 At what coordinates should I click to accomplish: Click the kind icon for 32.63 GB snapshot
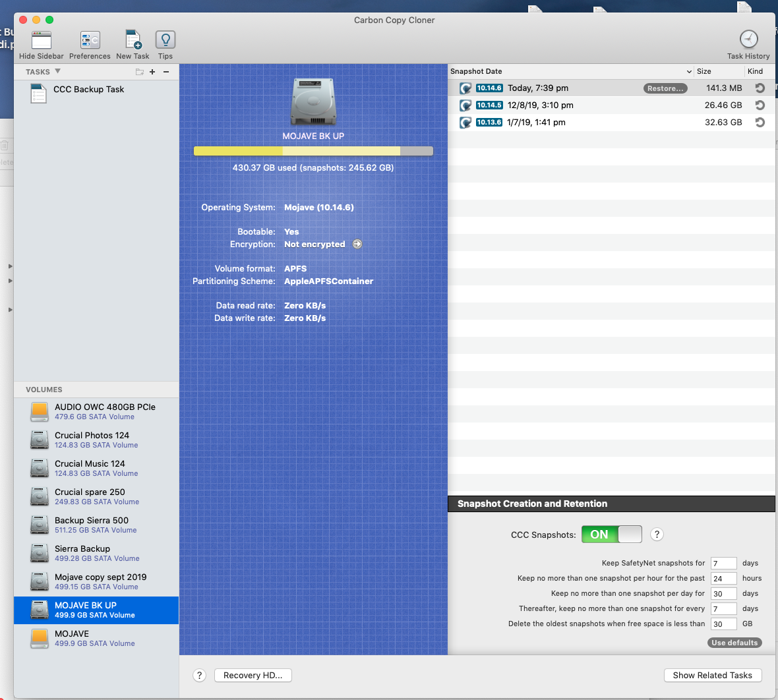(760, 123)
